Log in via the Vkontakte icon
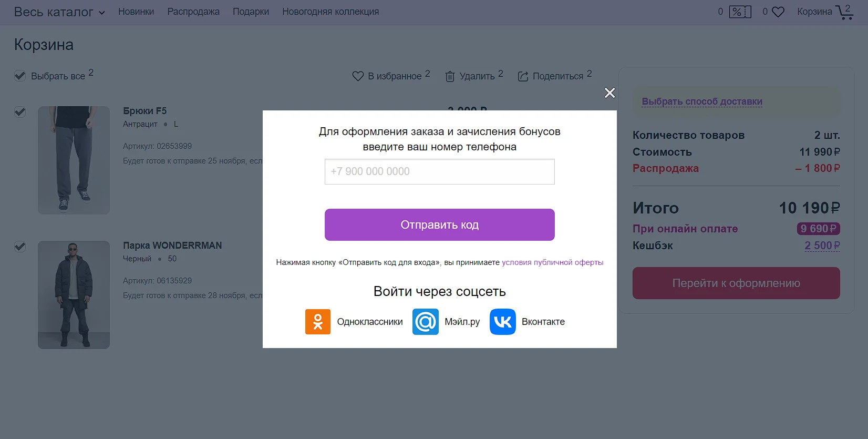The image size is (868, 439). click(x=503, y=322)
